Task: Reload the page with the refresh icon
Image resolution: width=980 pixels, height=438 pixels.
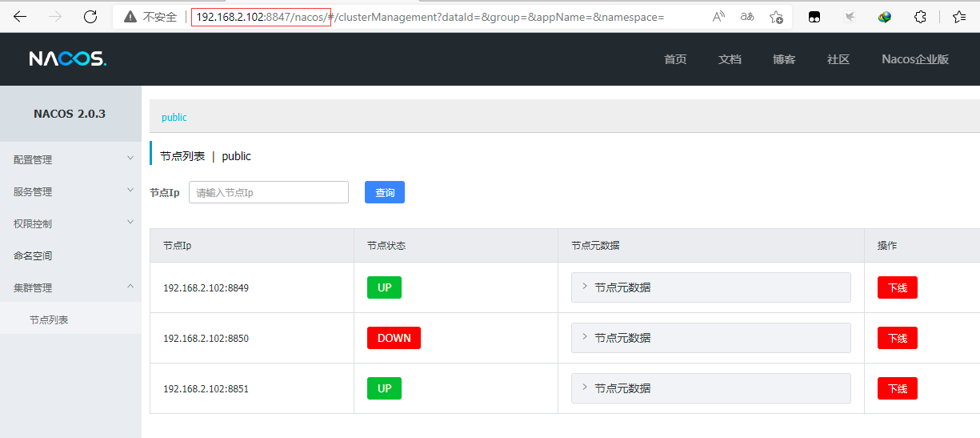Action: (90, 17)
